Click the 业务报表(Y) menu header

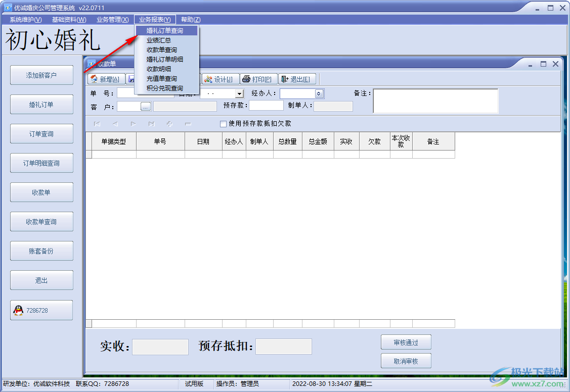tap(155, 20)
